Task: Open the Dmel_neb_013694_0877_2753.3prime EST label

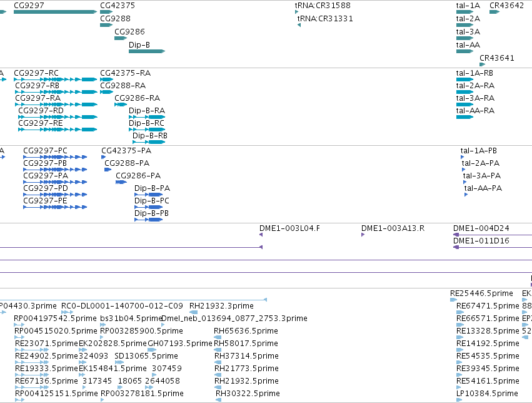Action: [x=235, y=319]
